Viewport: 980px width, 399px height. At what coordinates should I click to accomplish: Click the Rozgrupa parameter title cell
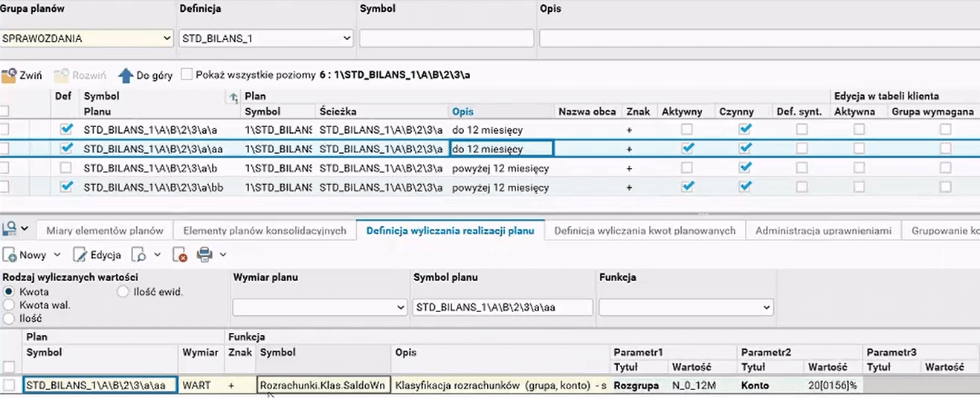tap(637, 386)
